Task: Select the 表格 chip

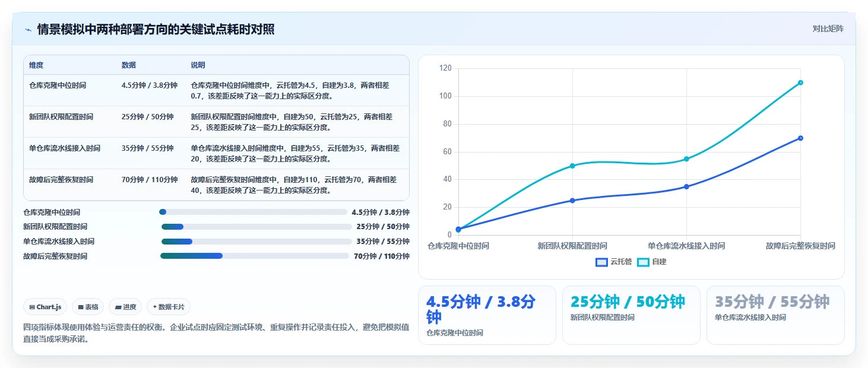Action: coord(88,307)
